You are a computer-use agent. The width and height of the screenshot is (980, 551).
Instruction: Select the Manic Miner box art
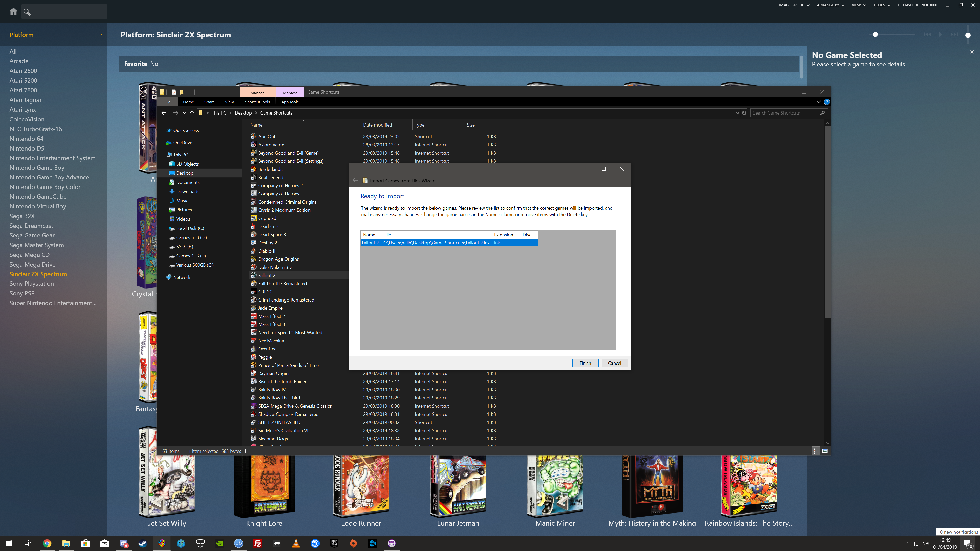point(555,487)
